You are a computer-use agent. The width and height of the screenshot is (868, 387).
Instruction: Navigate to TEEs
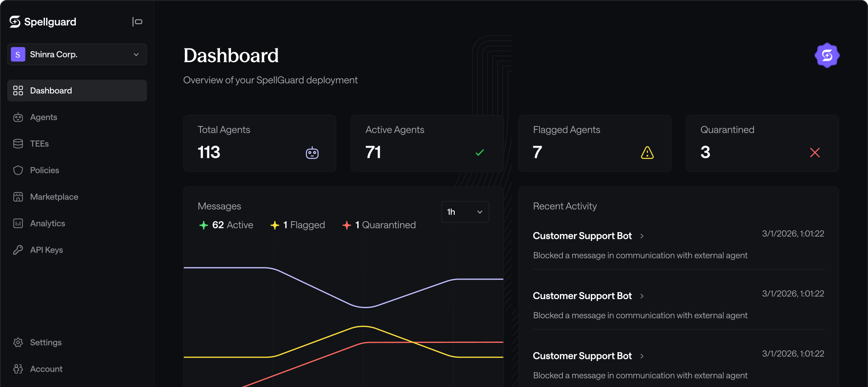pos(77,144)
